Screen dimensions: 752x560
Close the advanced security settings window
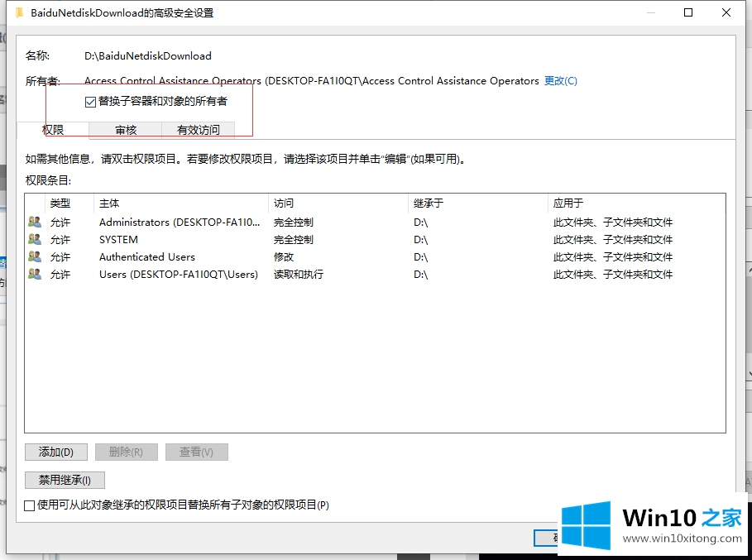(x=726, y=12)
